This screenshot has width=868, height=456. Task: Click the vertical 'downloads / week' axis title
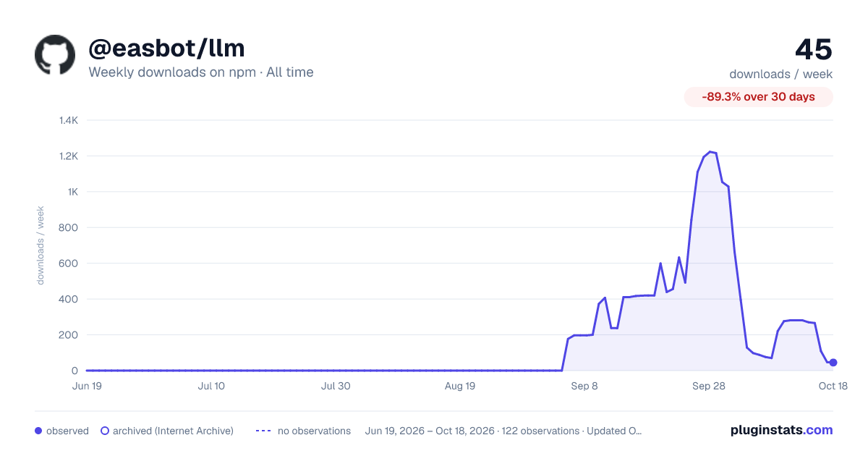coord(41,245)
